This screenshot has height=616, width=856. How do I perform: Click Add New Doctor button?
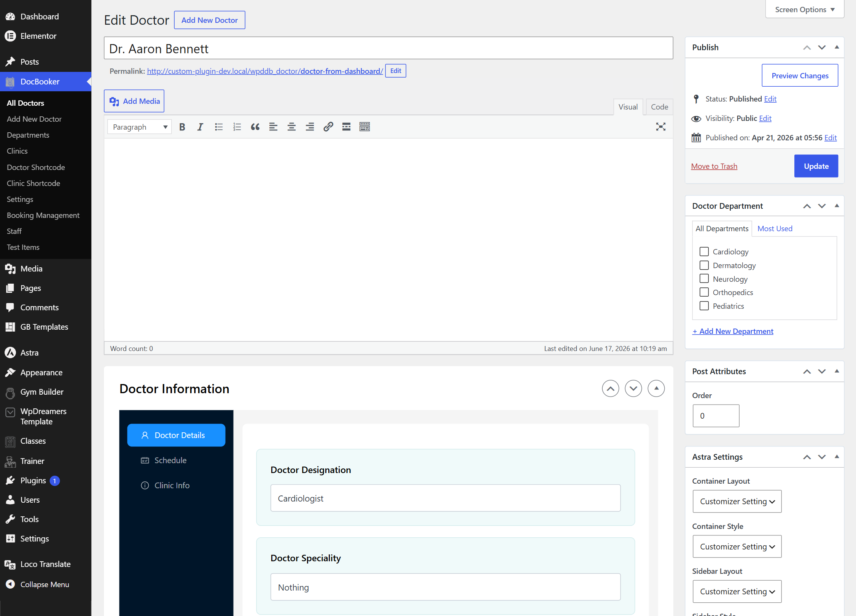coord(210,20)
